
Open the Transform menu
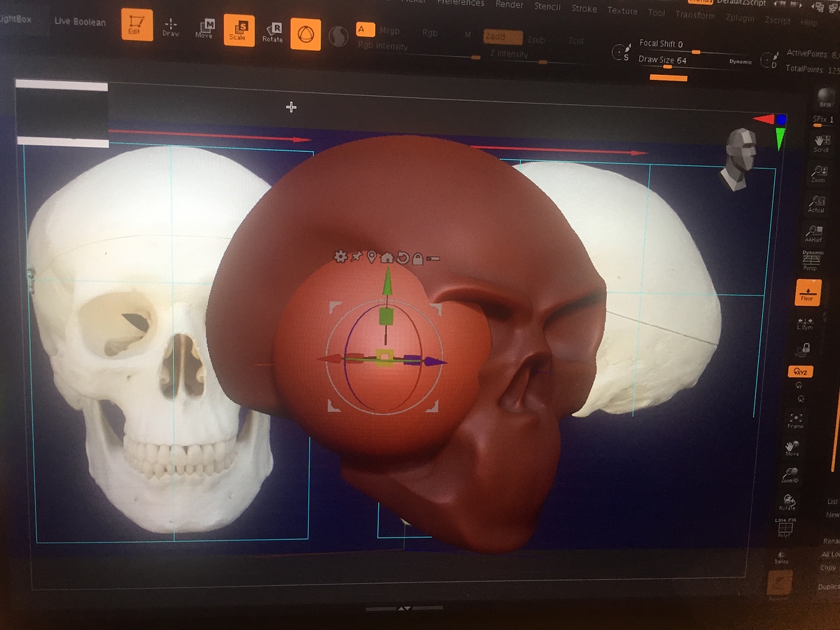coord(695,15)
